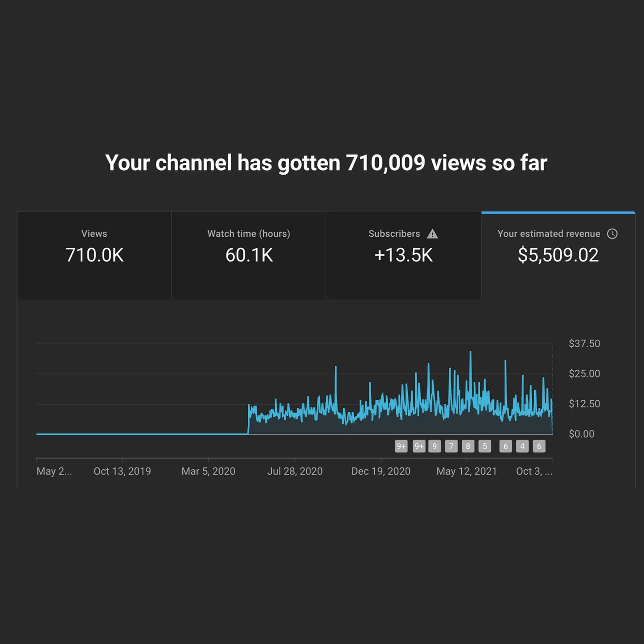Click the "5" video publish marker
This screenshot has width=644, height=644.
click(x=484, y=446)
